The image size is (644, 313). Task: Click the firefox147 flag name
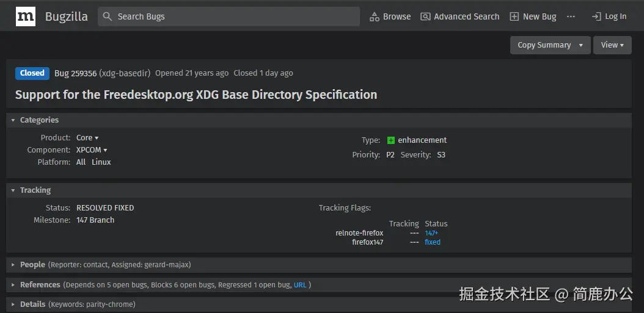[368, 242]
